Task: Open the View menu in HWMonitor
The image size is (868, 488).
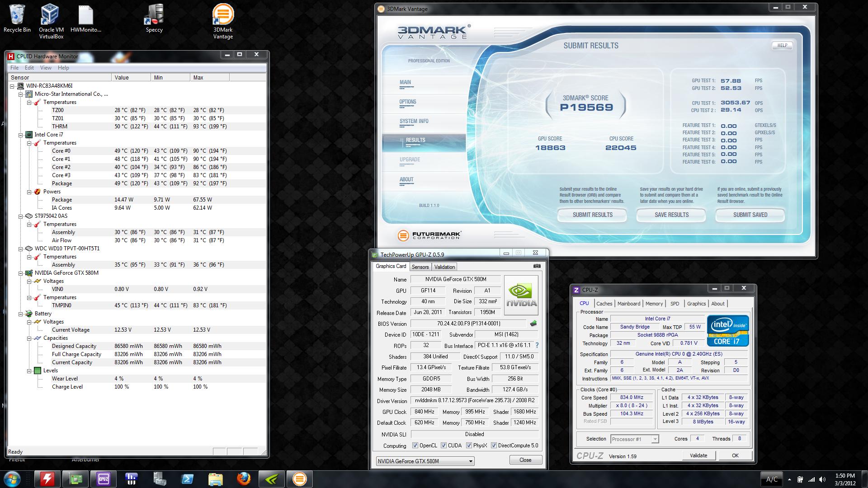Action: click(x=46, y=68)
